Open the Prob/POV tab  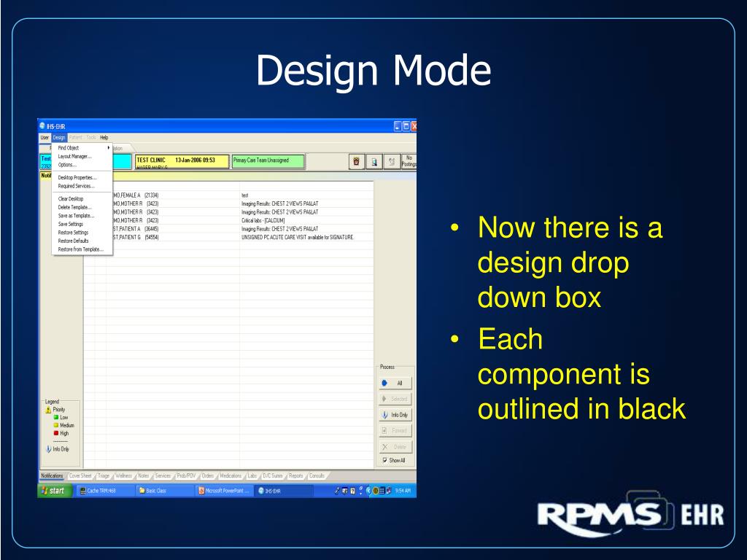(186, 475)
